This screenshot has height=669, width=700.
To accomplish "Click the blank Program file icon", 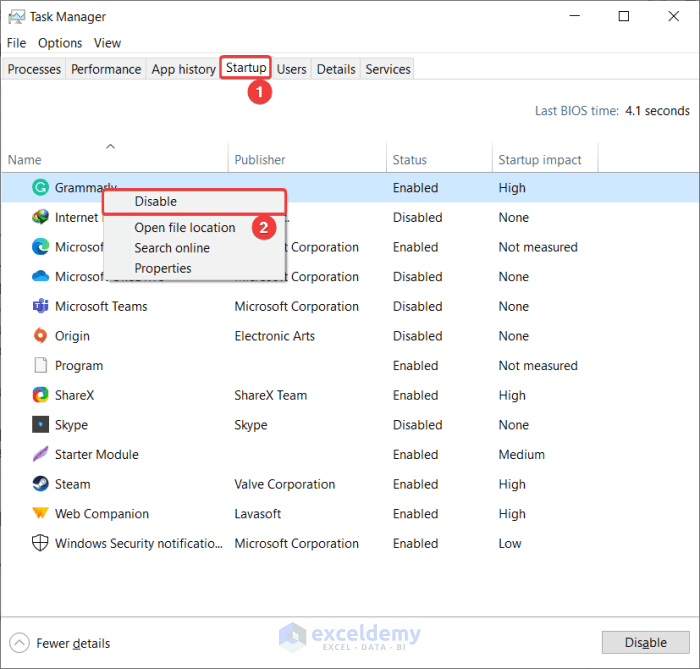I will click(40, 365).
